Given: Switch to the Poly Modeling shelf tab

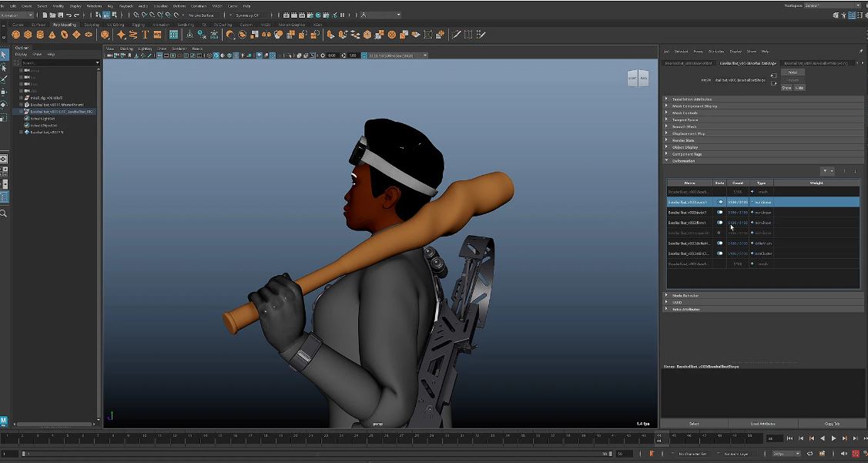Looking at the screenshot, I should 64,25.
